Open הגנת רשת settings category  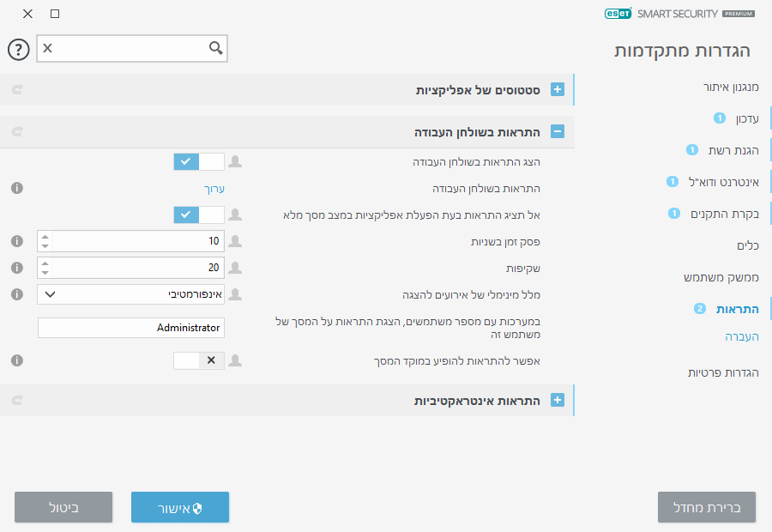pos(733,150)
